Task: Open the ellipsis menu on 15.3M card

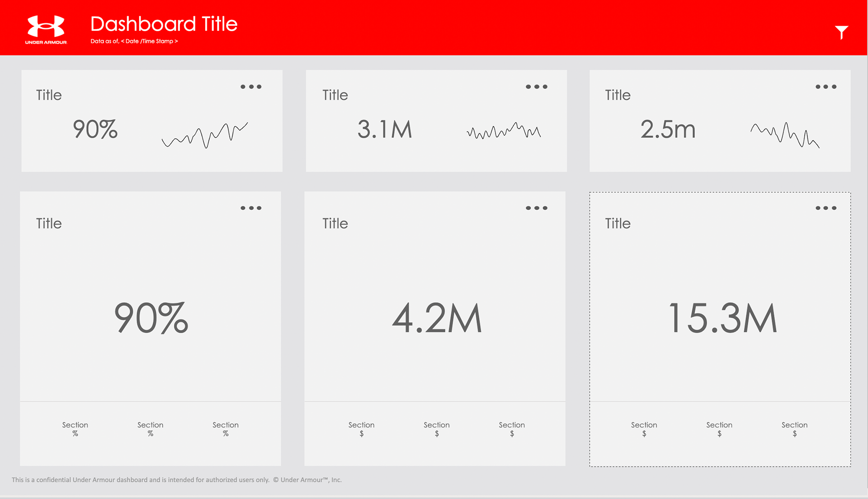Action: [826, 208]
